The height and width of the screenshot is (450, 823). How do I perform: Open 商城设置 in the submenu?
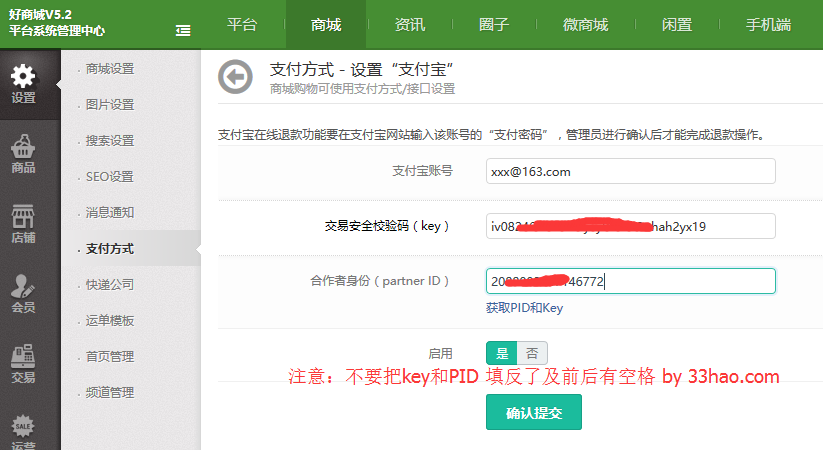pos(110,69)
